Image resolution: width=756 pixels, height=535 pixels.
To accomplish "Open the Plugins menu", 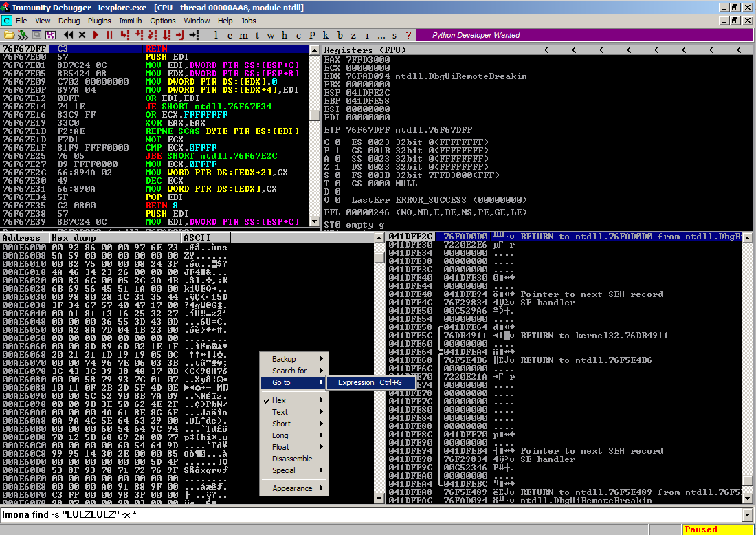I will coord(100,21).
